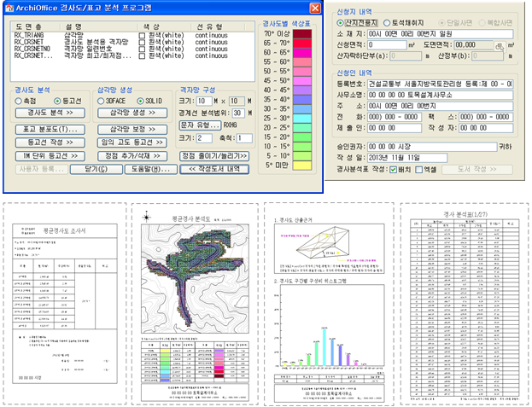Select the 산지전용지 radio button
The height and width of the screenshot is (407, 532).
pos(340,23)
